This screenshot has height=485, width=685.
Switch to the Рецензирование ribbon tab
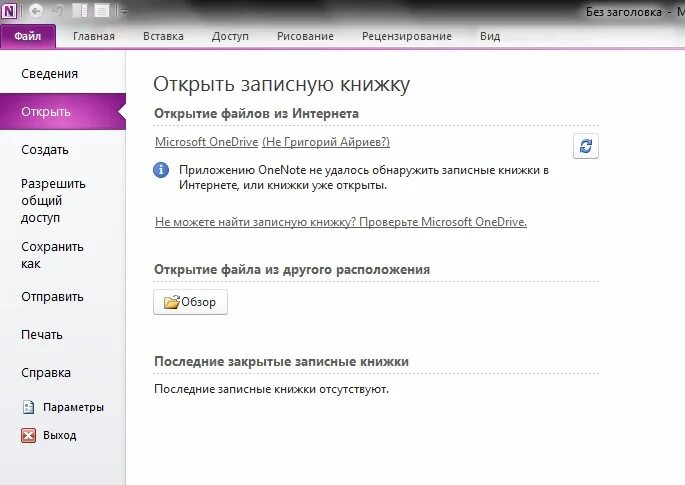pyautogui.click(x=407, y=36)
